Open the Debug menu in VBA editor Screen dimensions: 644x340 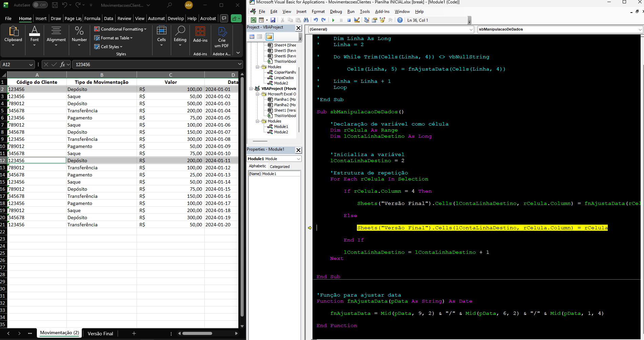(336, 12)
